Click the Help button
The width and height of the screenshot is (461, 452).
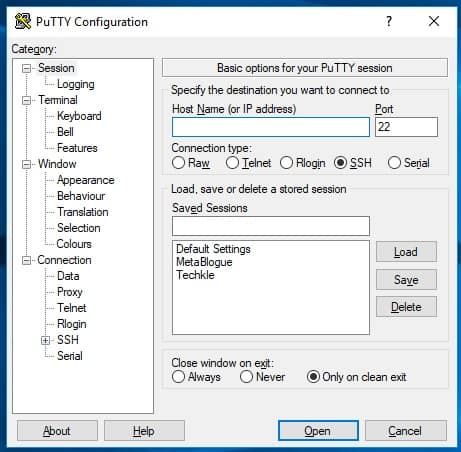(144, 431)
